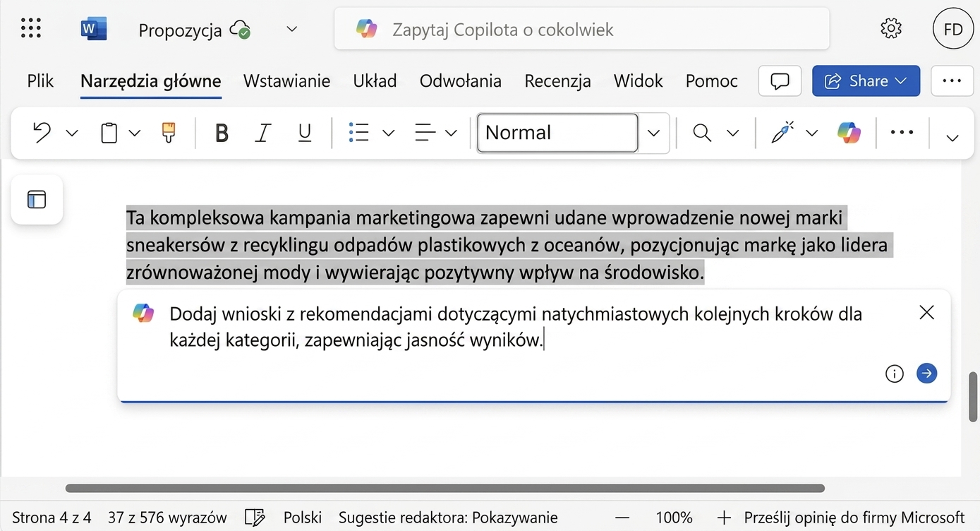Click the Copilot prompt text field
The width and height of the screenshot is (980, 531).
pos(516,327)
